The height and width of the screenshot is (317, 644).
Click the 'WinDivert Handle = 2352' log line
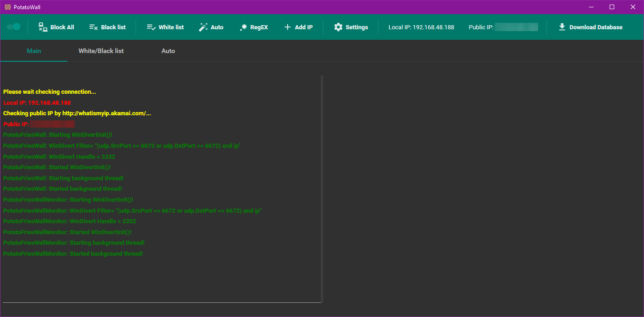tap(70, 221)
